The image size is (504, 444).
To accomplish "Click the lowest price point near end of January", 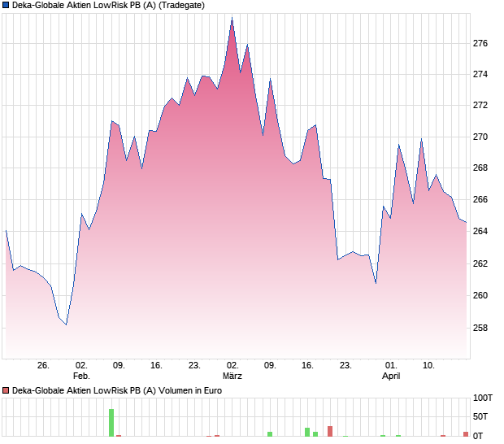I will coord(66,324).
